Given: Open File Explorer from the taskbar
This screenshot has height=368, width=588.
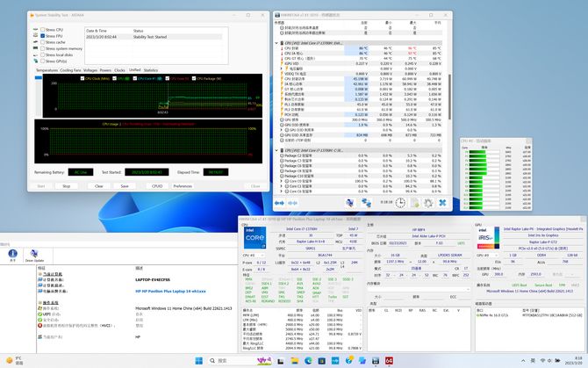Looking at the screenshot, I should [x=294, y=360].
